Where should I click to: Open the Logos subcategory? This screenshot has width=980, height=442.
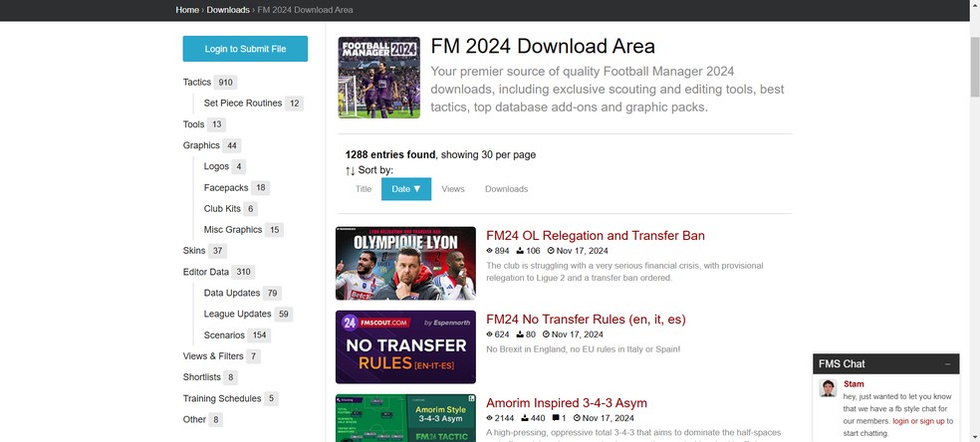216,166
